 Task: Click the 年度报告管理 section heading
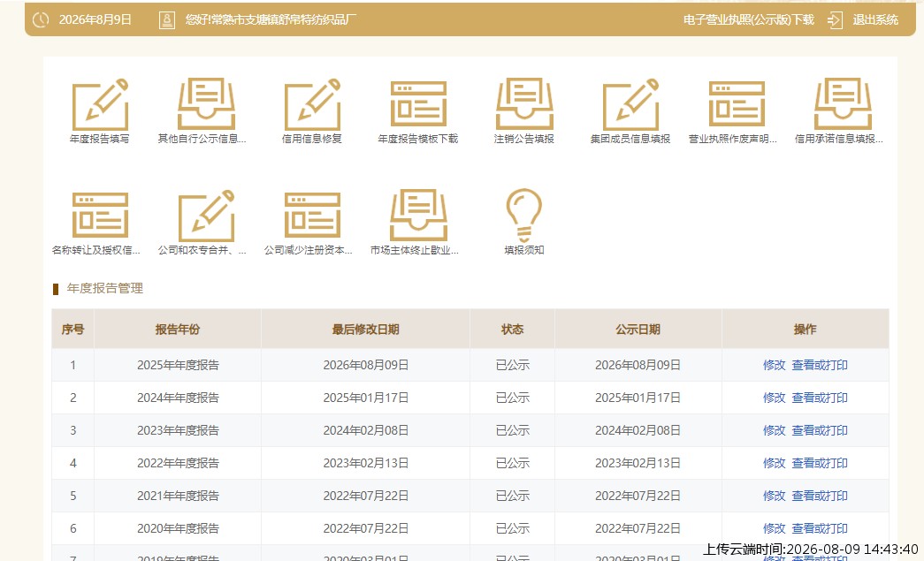point(105,288)
